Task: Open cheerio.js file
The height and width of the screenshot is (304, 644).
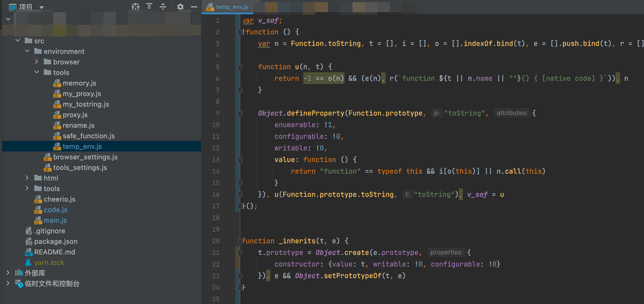Action: [60, 199]
